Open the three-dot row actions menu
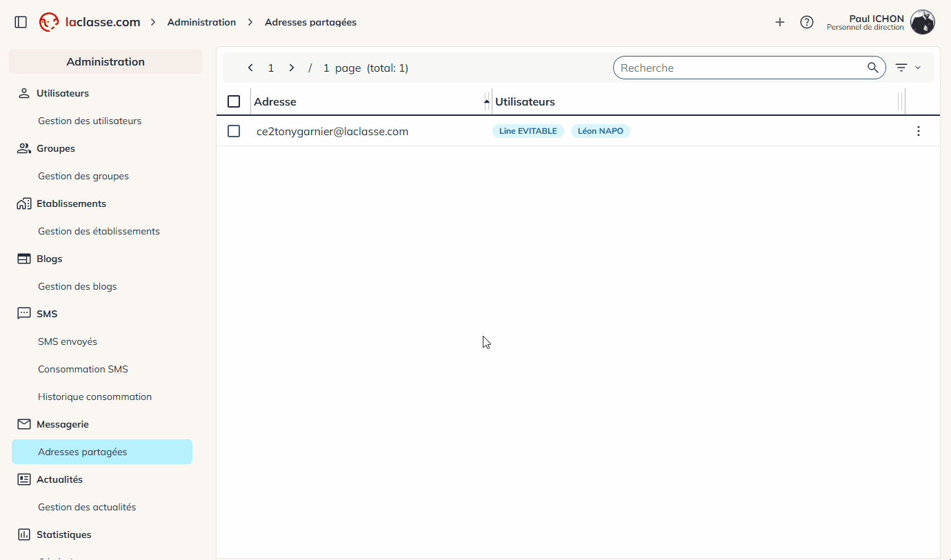 pos(918,131)
